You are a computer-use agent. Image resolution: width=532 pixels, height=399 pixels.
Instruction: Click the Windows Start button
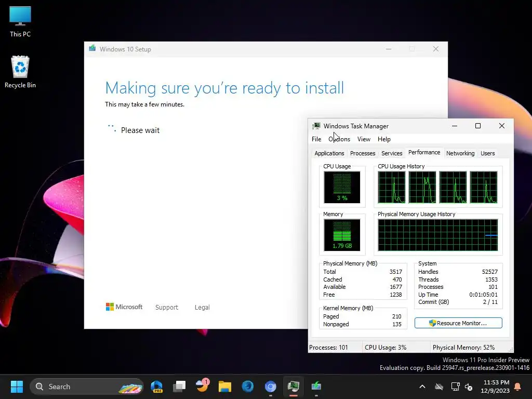[17, 387]
